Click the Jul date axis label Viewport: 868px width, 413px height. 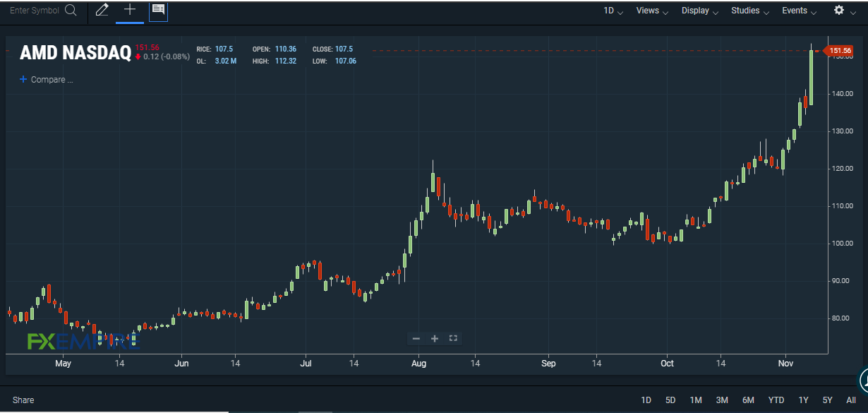tap(306, 364)
